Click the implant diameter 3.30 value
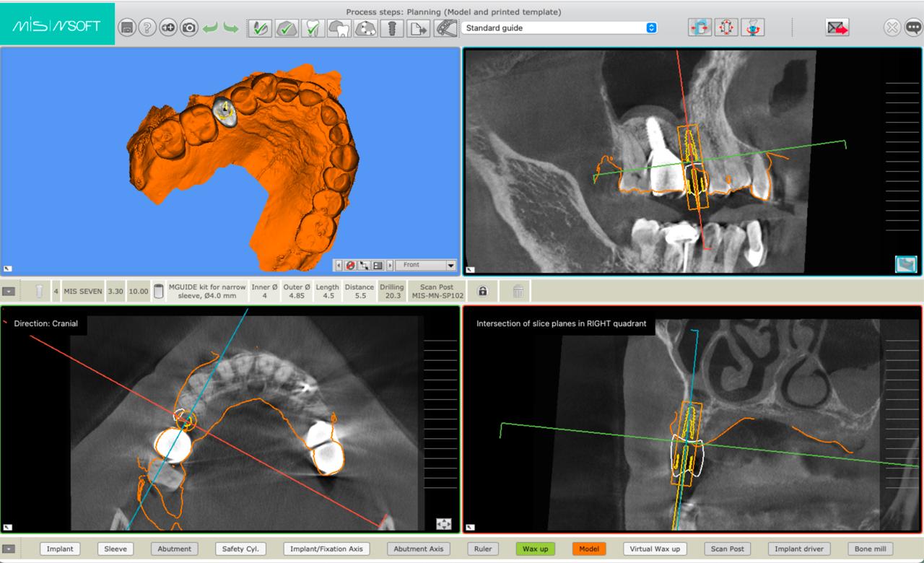 tap(115, 292)
